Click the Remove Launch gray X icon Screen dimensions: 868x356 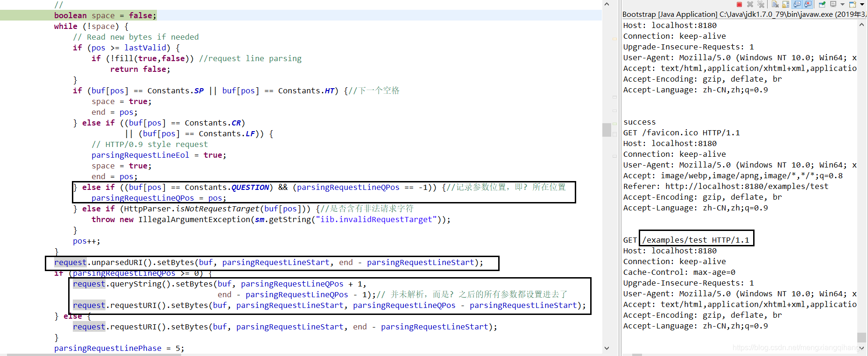click(750, 4)
